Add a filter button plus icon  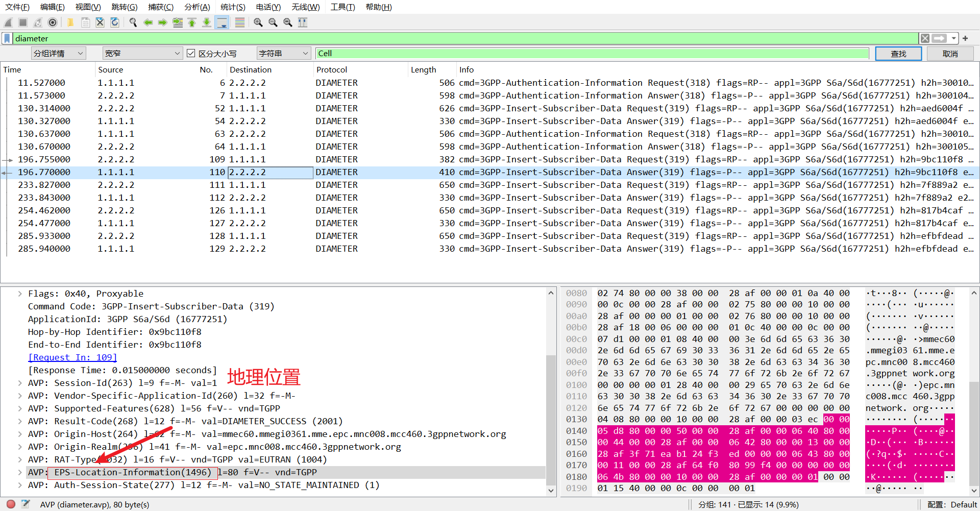click(x=965, y=38)
